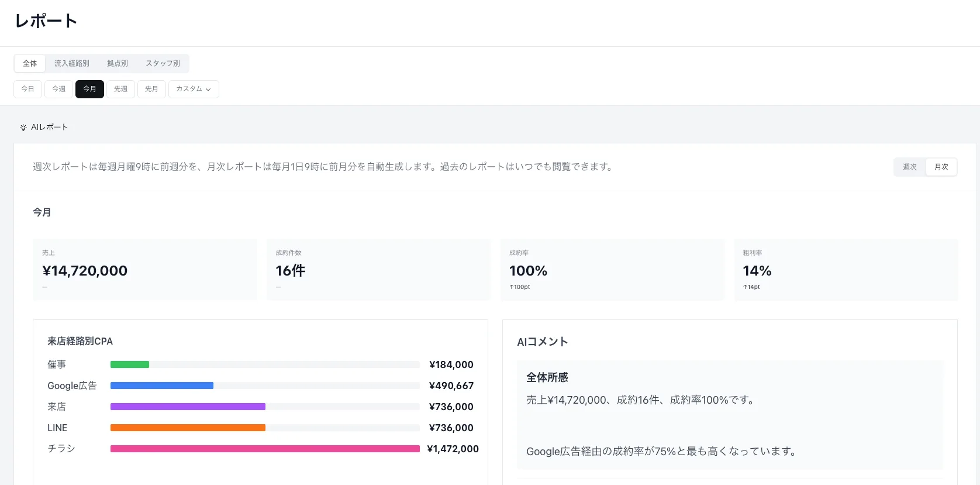This screenshot has width=980, height=485.
Task: Select the スタッフ別 tab
Action: click(x=163, y=63)
